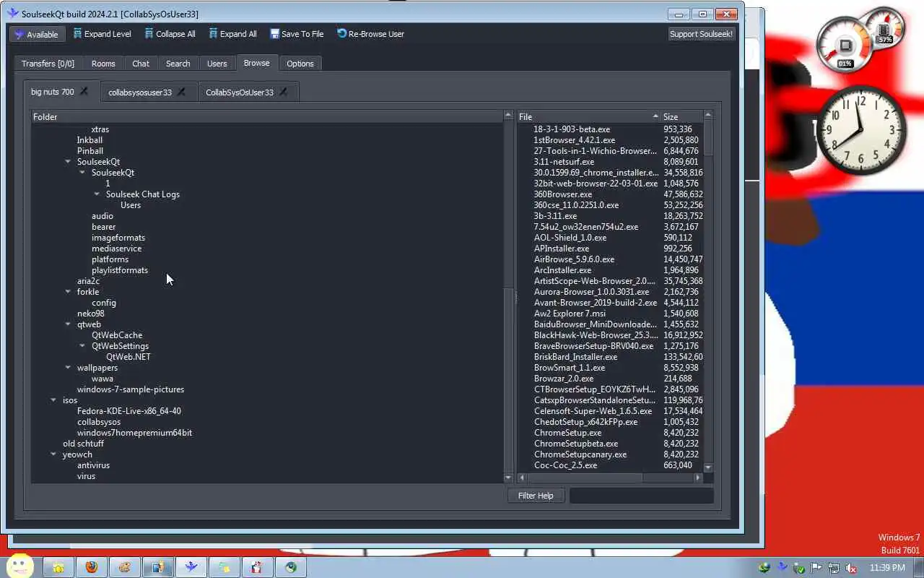This screenshot has height=578, width=924.
Task: Select the windows-7-sample-pictures folder
Action: pyautogui.click(x=131, y=389)
